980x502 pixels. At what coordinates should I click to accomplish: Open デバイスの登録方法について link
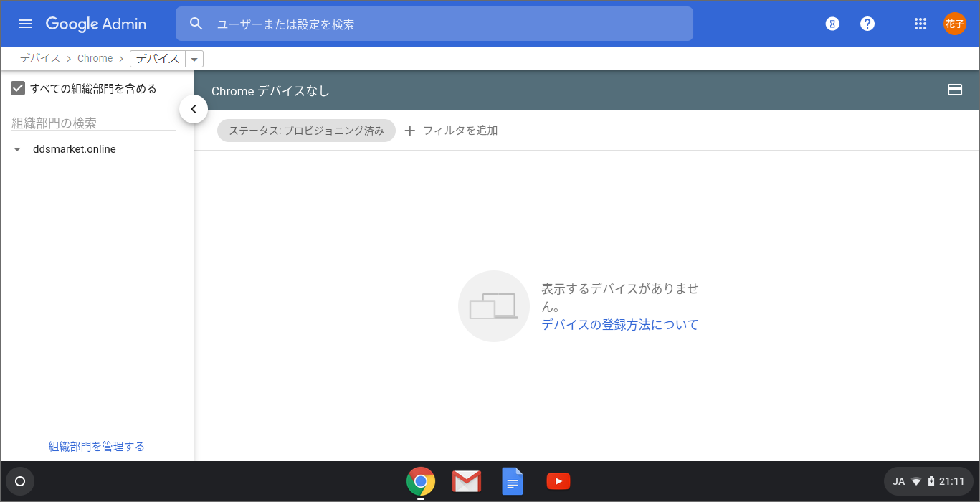619,325
